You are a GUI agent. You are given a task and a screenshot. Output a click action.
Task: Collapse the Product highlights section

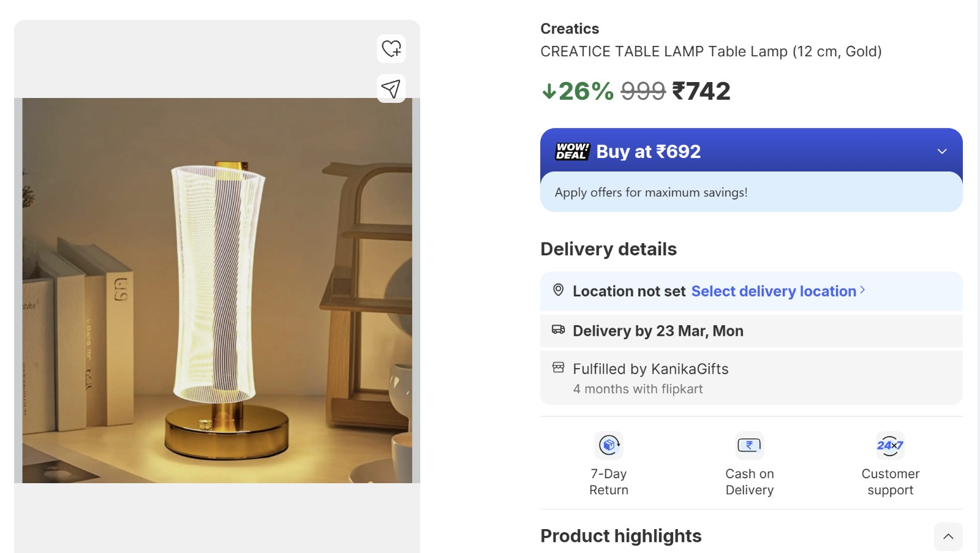(948, 536)
